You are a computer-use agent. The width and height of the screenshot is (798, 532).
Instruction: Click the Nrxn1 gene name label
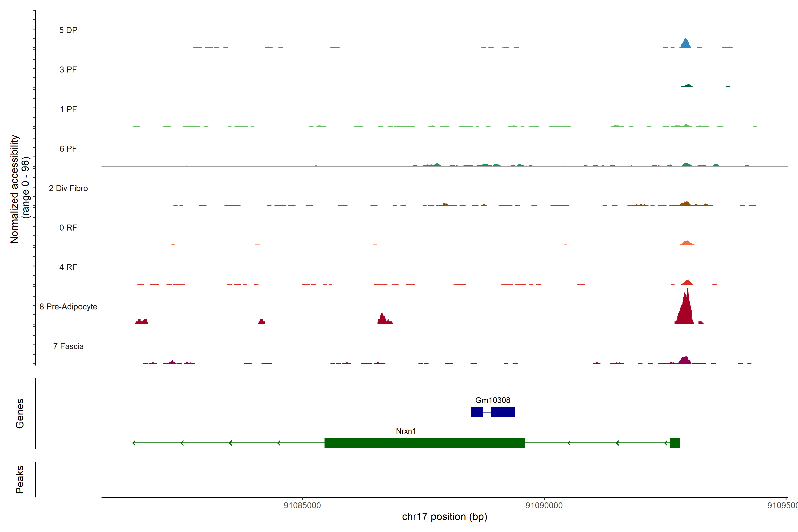(406, 431)
